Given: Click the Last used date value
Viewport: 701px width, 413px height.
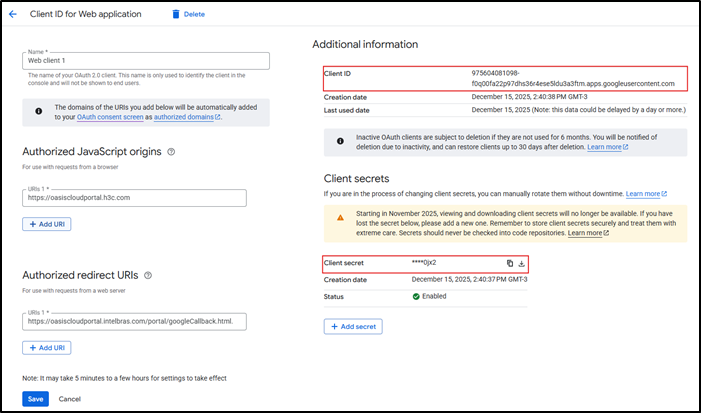Looking at the screenshot, I should click(x=579, y=110).
